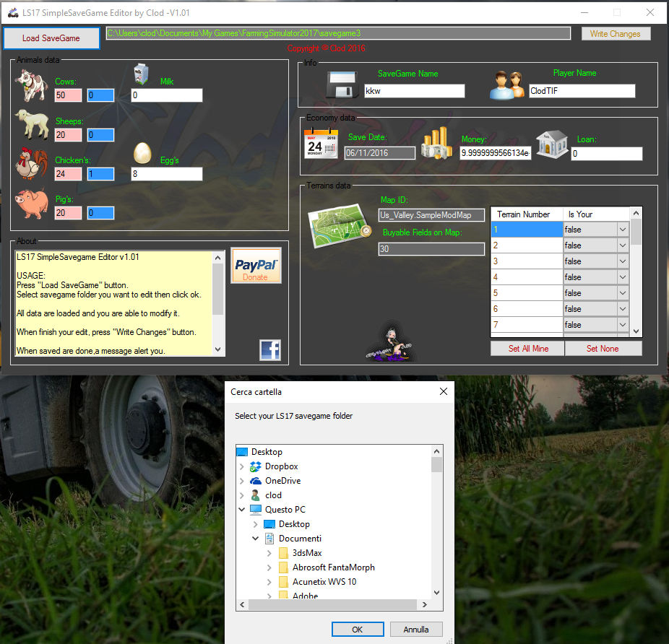669x644 pixels.
Task: Click the Player Name field
Action: point(582,91)
